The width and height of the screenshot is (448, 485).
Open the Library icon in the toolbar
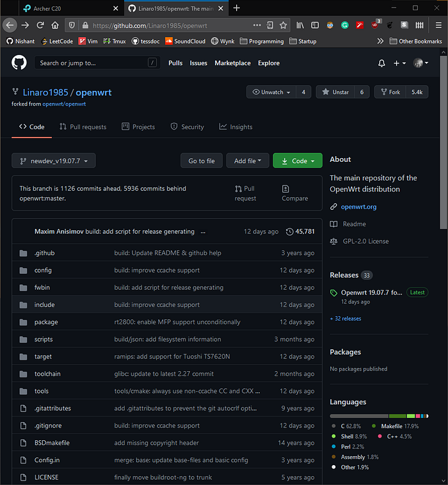[x=300, y=26]
